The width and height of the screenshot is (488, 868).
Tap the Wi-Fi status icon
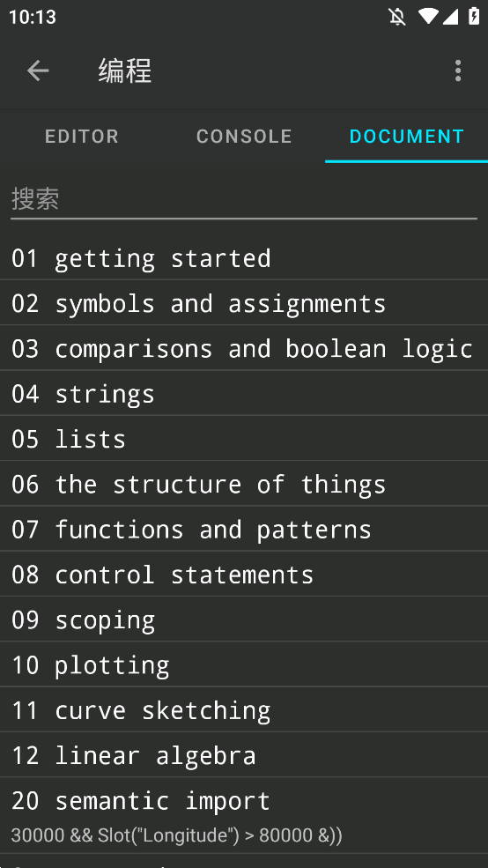click(x=428, y=17)
